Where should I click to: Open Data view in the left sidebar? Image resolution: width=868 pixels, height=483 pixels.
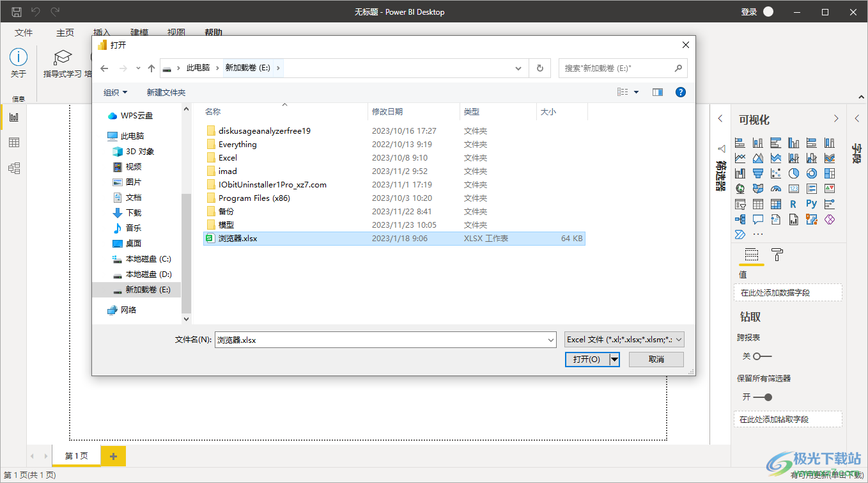pos(13,143)
